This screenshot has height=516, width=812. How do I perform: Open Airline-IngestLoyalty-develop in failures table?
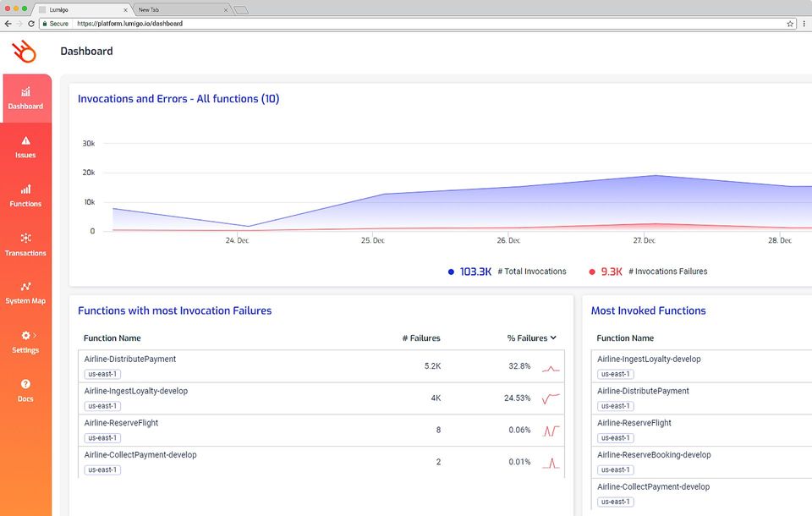pyautogui.click(x=135, y=391)
